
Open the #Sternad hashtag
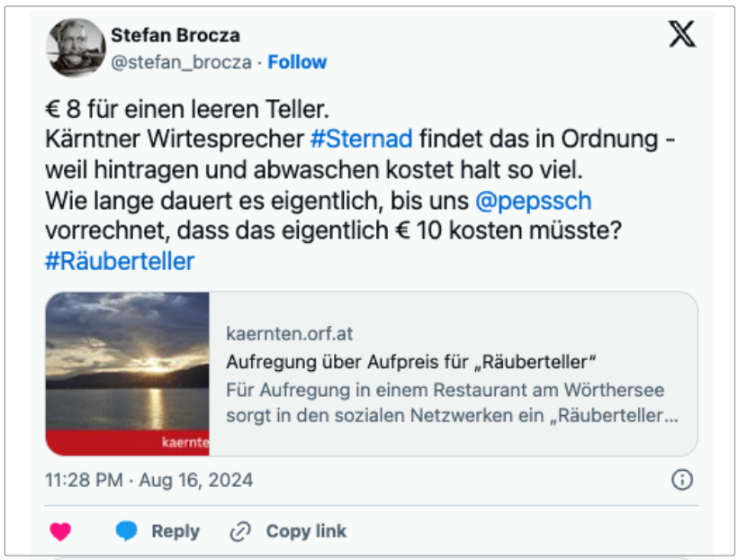(x=361, y=140)
